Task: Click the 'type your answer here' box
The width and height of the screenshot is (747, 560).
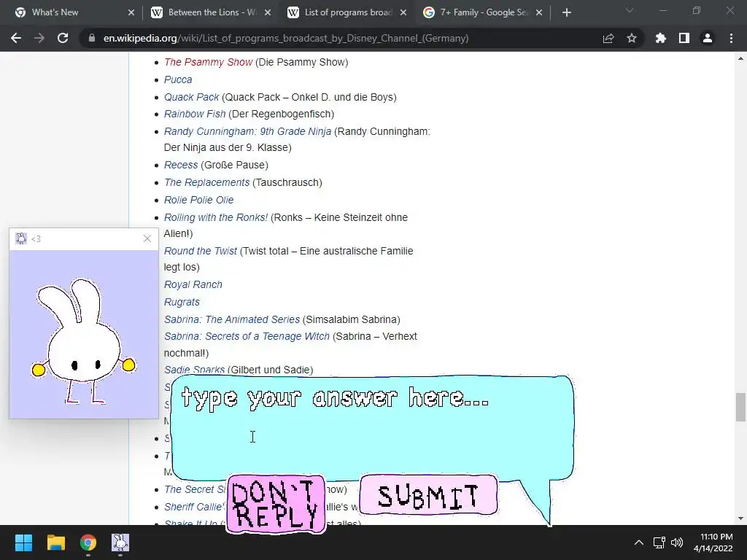Action: (372, 427)
